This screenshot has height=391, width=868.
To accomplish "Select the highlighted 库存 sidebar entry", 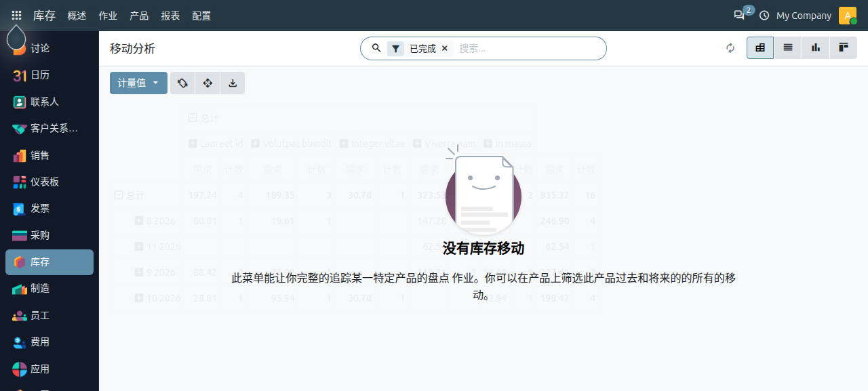I will (x=50, y=262).
